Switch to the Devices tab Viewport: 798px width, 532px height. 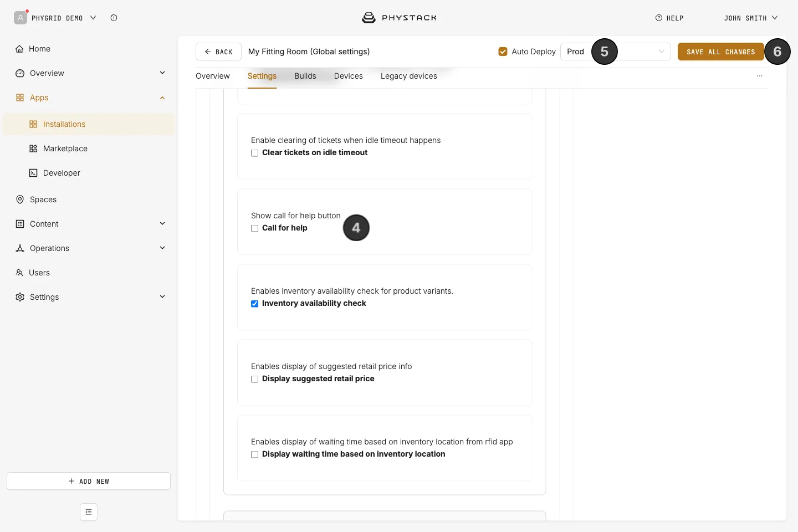[x=349, y=76]
